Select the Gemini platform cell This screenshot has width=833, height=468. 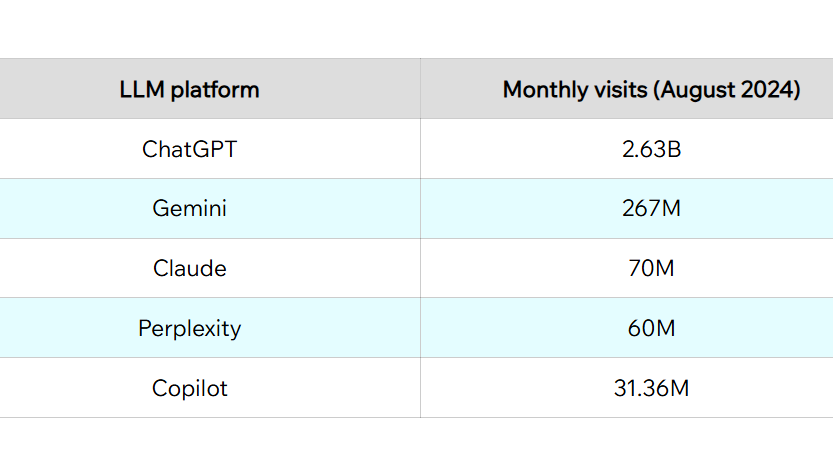(x=189, y=209)
